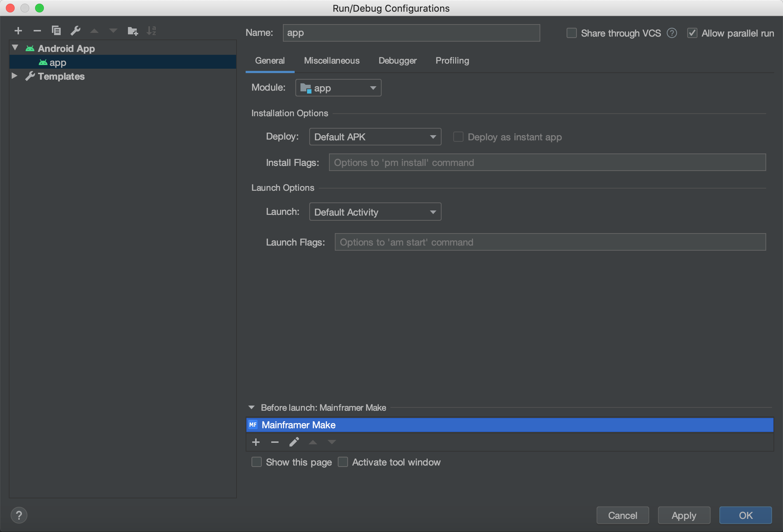Open the Launch dropdown showing Default Activity
This screenshot has width=783, height=532.
(375, 212)
